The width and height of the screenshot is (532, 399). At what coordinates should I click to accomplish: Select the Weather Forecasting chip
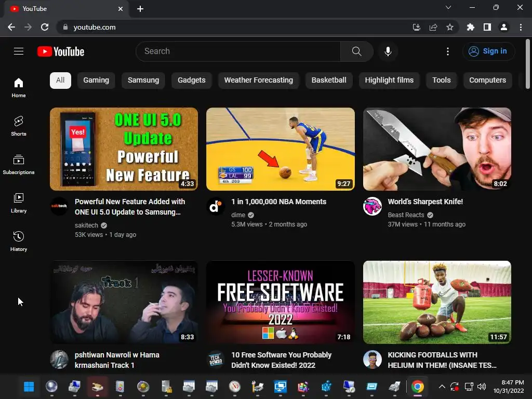coord(259,81)
